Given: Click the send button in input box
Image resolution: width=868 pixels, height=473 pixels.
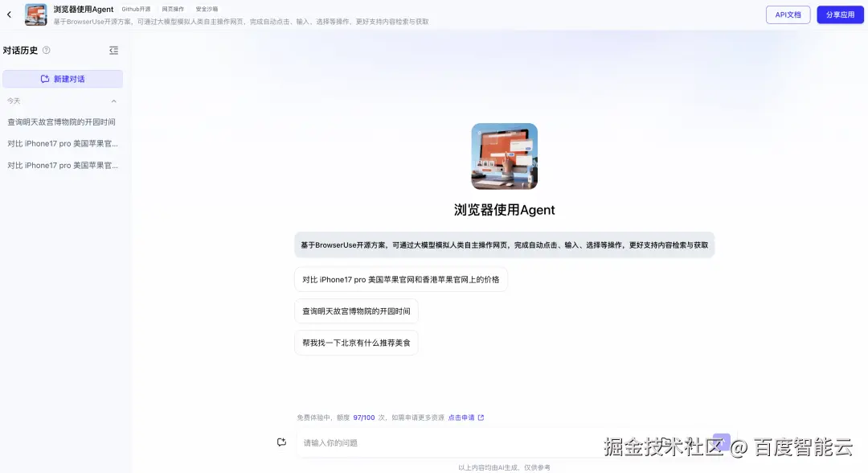Looking at the screenshot, I should pos(721,442).
